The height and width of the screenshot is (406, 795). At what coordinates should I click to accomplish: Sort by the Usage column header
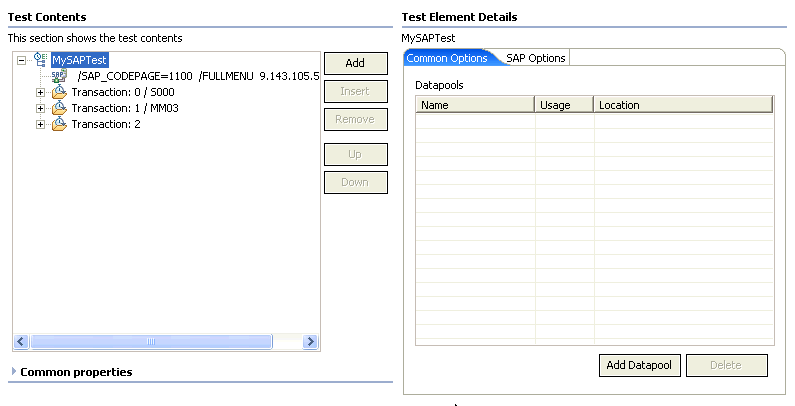564,105
